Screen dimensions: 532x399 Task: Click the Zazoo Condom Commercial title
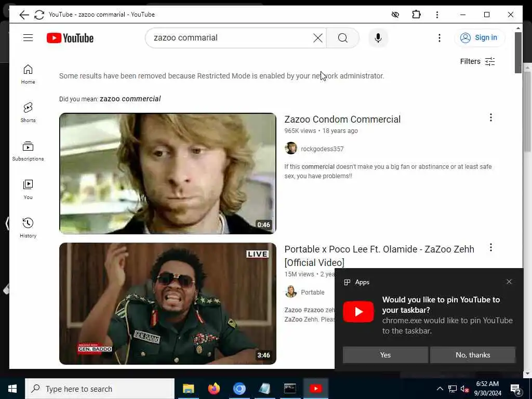point(342,119)
